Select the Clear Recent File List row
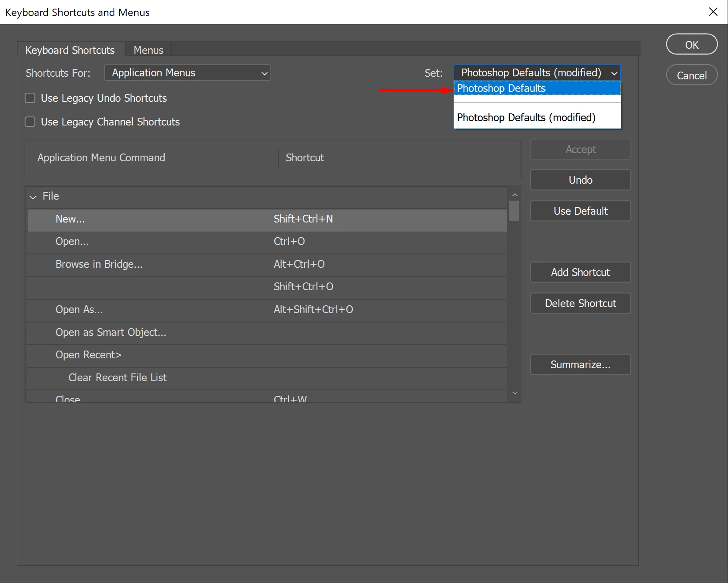728x583 pixels. click(267, 378)
